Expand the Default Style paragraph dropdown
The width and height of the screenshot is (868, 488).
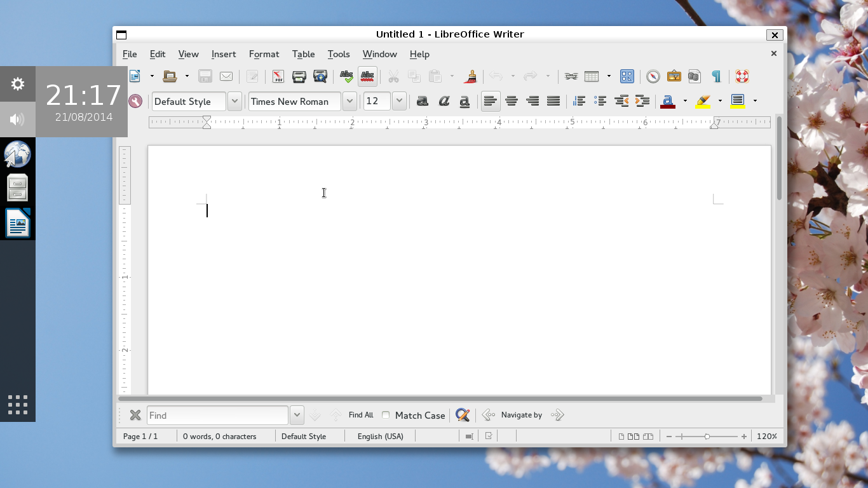click(234, 102)
